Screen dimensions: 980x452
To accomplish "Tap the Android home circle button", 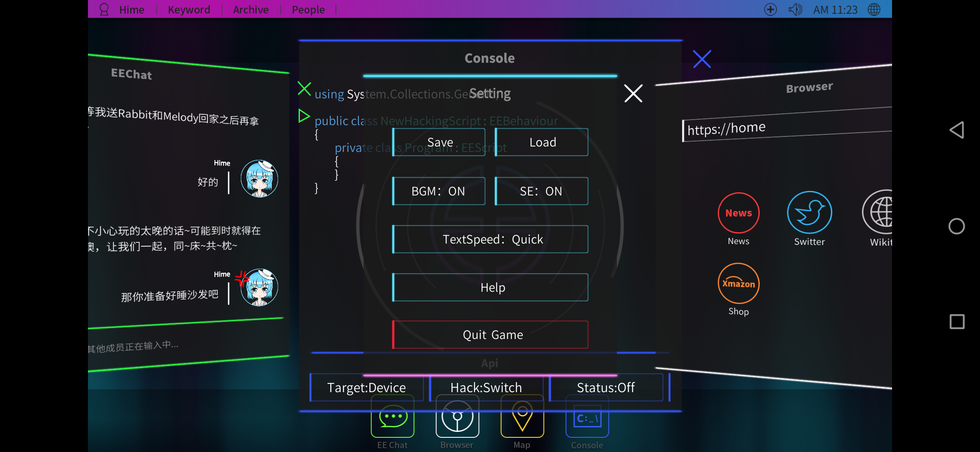I will click(x=957, y=226).
